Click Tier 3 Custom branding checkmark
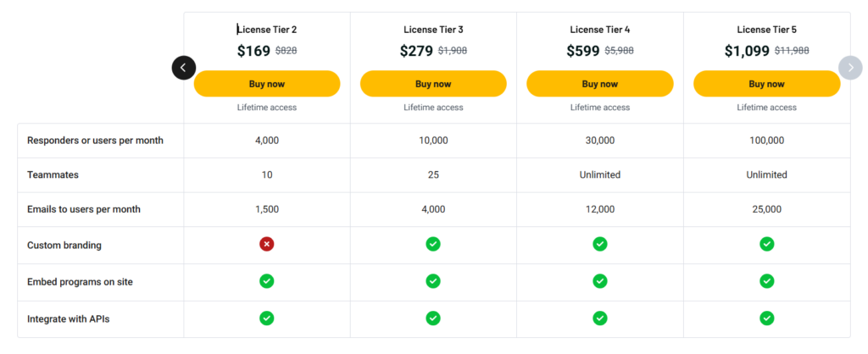The image size is (868, 354). (433, 244)
